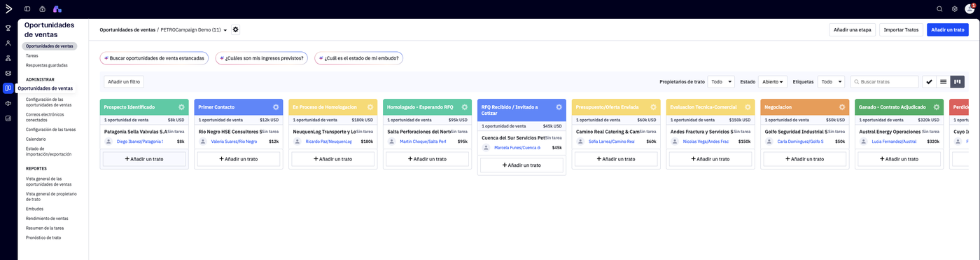The width and height of the screenshot is (980, 260).
Task: Click contact avatar icon beside Lucia Fernandez
Action: (864, 142)
